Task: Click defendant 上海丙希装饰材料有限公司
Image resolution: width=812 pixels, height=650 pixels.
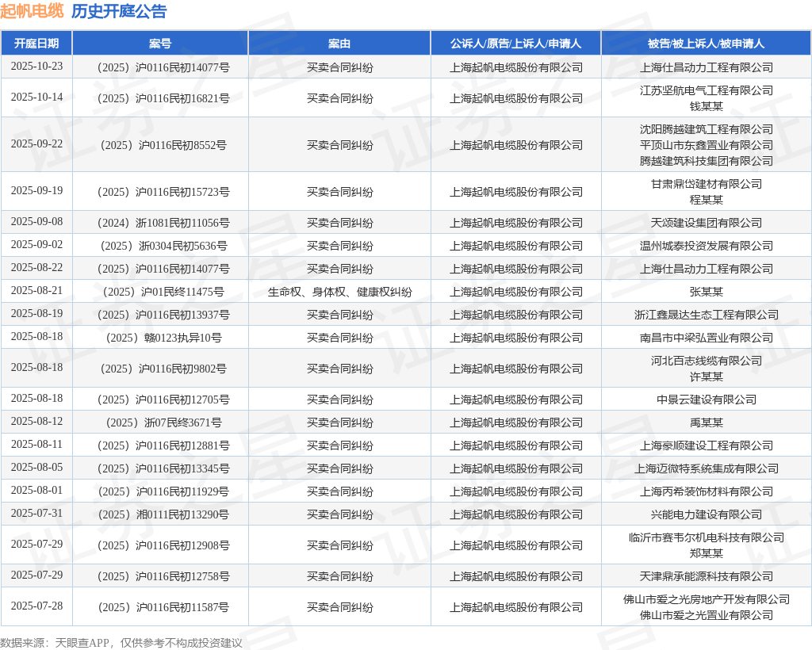Action: coord(707,491)
